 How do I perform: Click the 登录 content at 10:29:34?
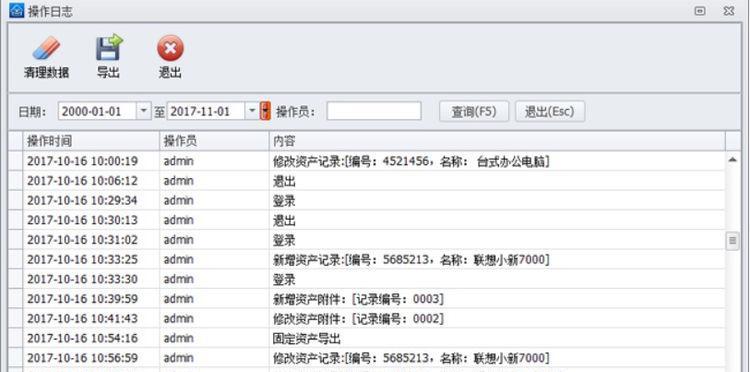pos(284,201)
